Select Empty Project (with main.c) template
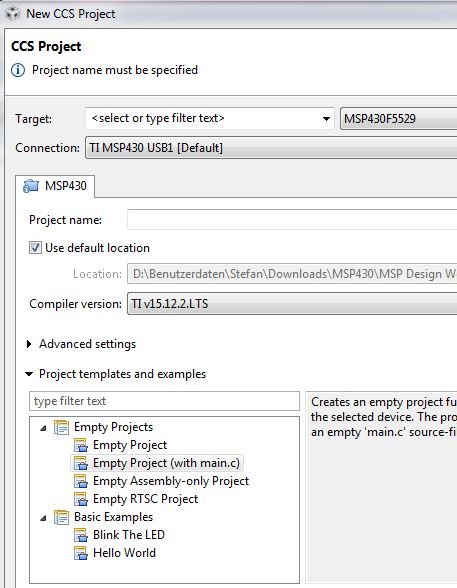 (166, 463)
